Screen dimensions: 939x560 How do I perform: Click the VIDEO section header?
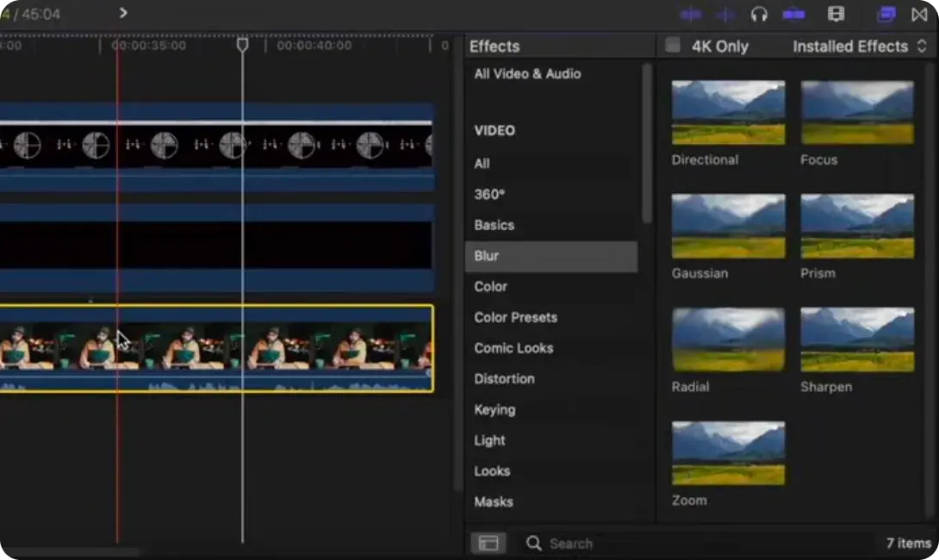(494, 131)
